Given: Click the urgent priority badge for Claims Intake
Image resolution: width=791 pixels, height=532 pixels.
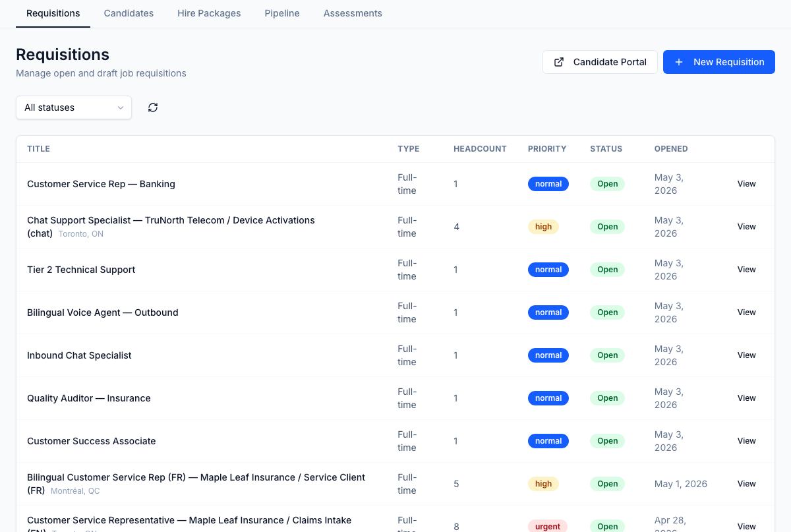Looking at the screenshot, I should coord(548,526).
